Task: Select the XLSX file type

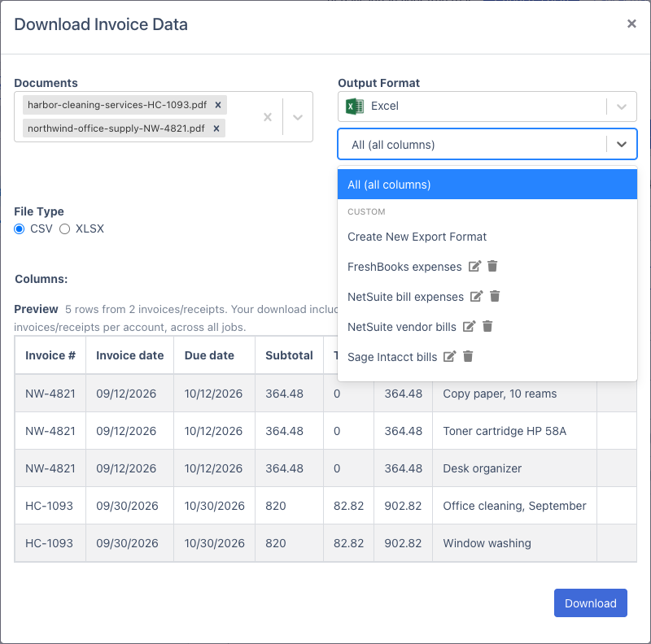Action: click(64, 228)
